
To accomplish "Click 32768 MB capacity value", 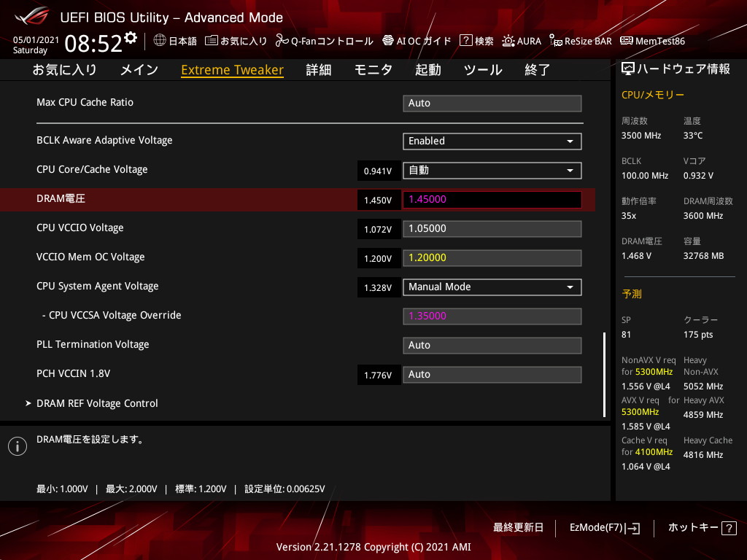I will tap(704, 256).
